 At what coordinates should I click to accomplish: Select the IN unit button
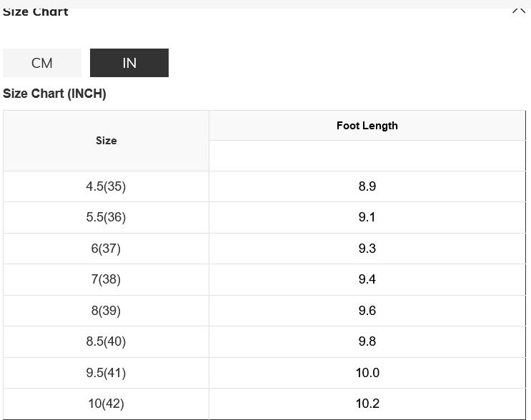point(129,63)
